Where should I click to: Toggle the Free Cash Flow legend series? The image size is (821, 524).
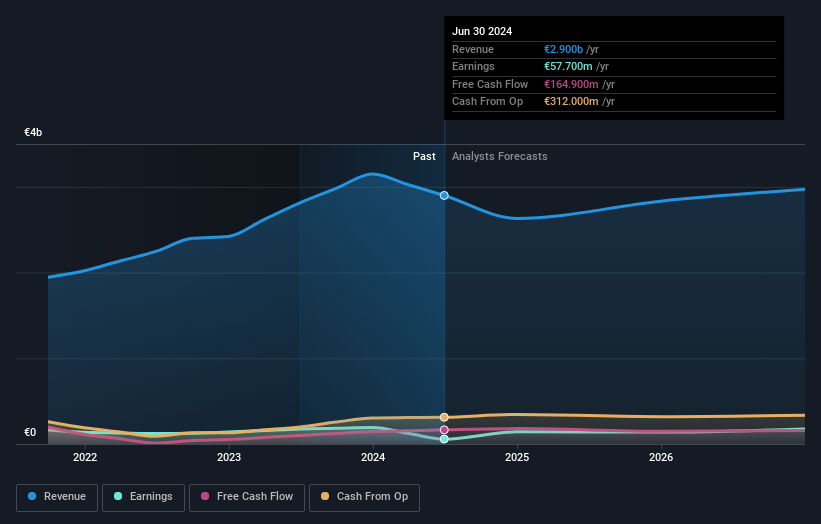tap(247, 497)
